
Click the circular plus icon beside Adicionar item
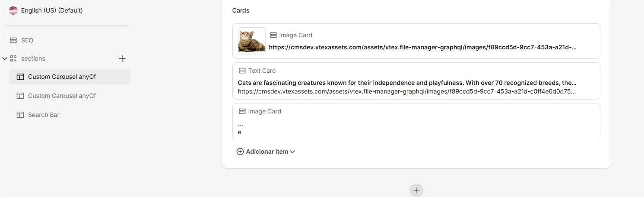[240, 152]
